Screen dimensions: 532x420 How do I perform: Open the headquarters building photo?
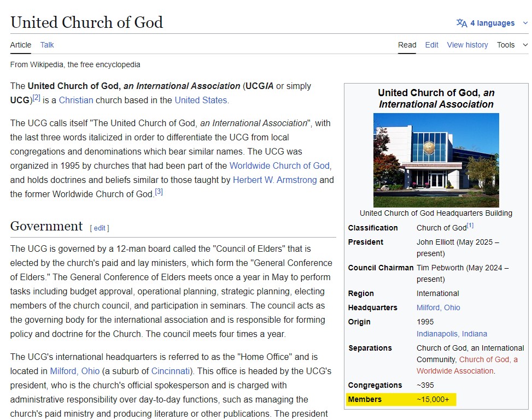point(436,160)
